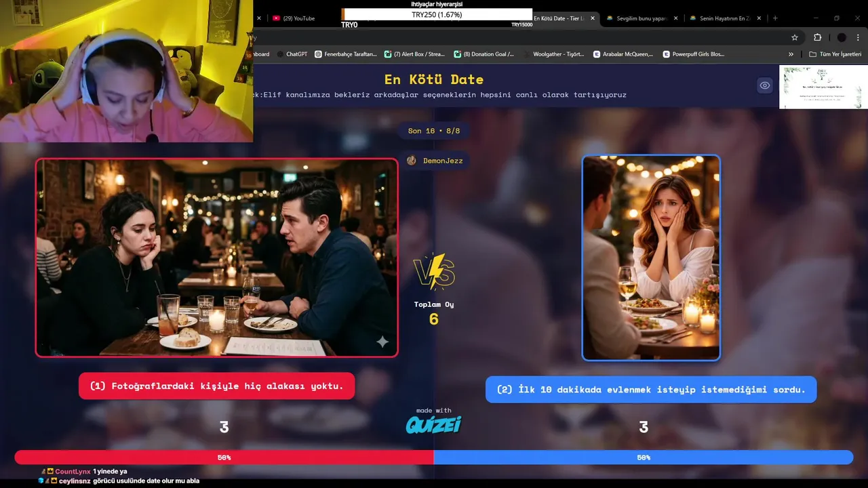Image resolution: width=868 pixels, height=488 pixels.
Task: Click the Alert Box bookmark favicon
Action: (x=388, y=54)
